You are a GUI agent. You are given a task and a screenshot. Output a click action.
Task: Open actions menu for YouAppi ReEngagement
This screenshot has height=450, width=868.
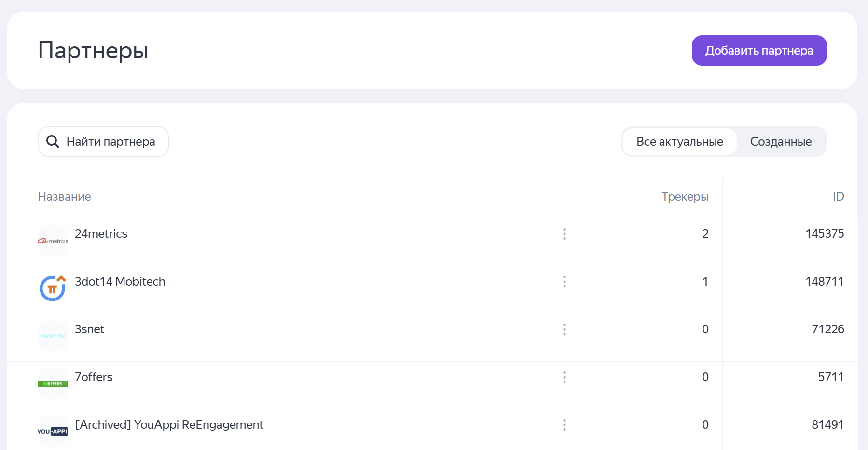(564, 425)
